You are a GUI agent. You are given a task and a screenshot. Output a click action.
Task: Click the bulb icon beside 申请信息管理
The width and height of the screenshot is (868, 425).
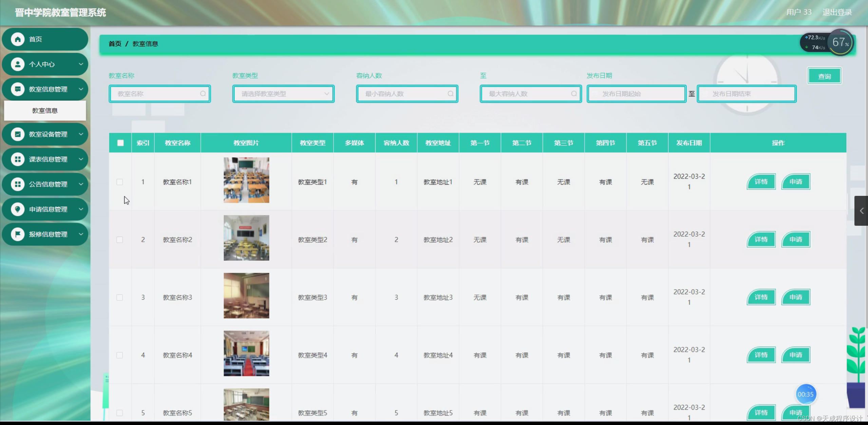click(x=18, y=209)
